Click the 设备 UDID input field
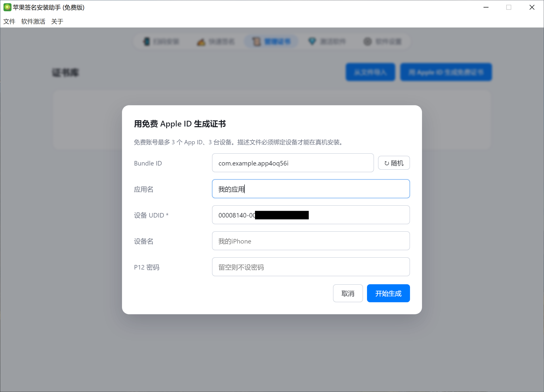Screen dimensions: 544x392 point(311,215)
